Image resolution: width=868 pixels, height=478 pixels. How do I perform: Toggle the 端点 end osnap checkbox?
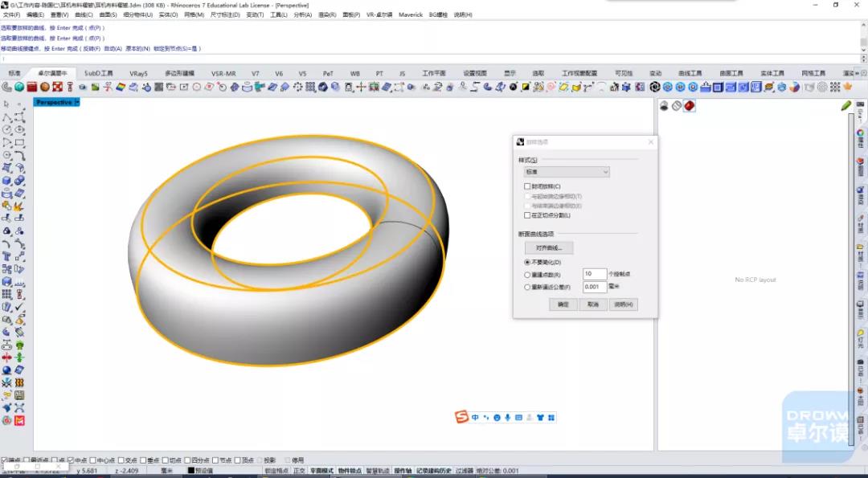point(5,460)
